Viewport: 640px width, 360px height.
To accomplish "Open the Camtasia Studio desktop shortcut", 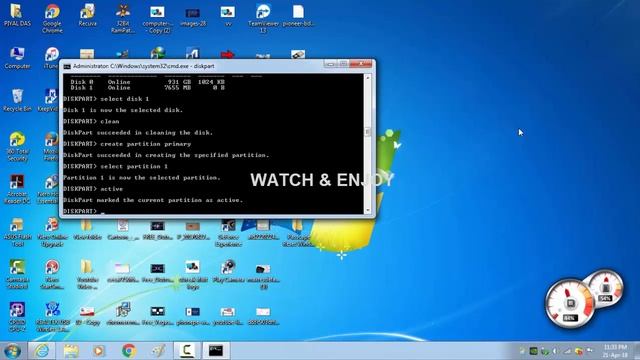I will click(17, 275).
